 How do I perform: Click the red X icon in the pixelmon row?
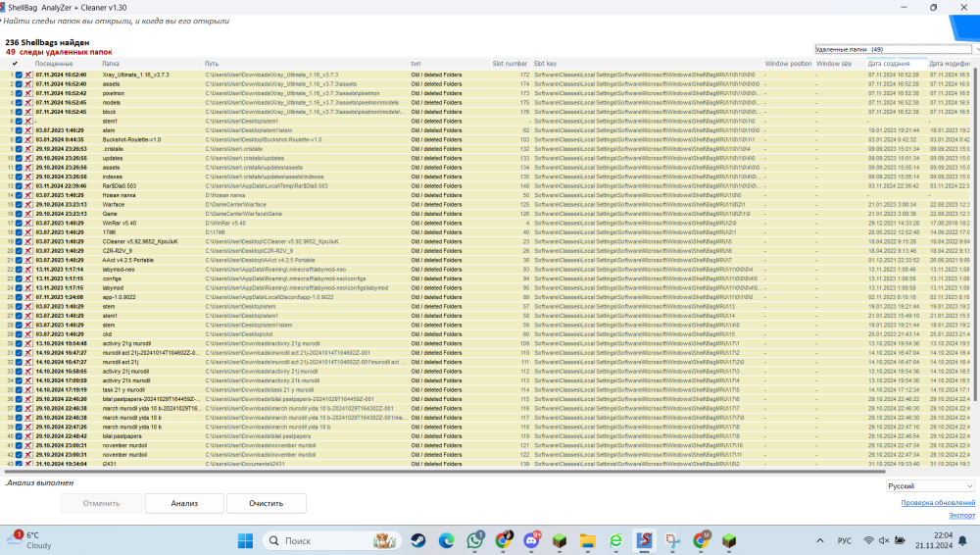tap(28, 93)
